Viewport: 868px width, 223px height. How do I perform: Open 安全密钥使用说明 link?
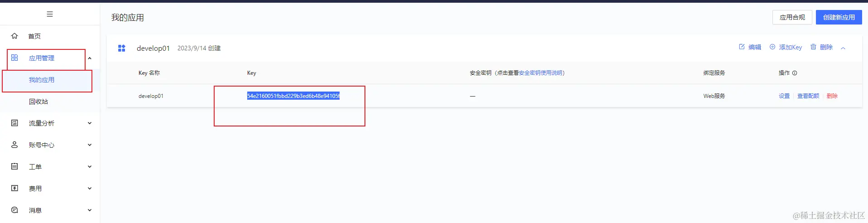[x=541, y=73]
